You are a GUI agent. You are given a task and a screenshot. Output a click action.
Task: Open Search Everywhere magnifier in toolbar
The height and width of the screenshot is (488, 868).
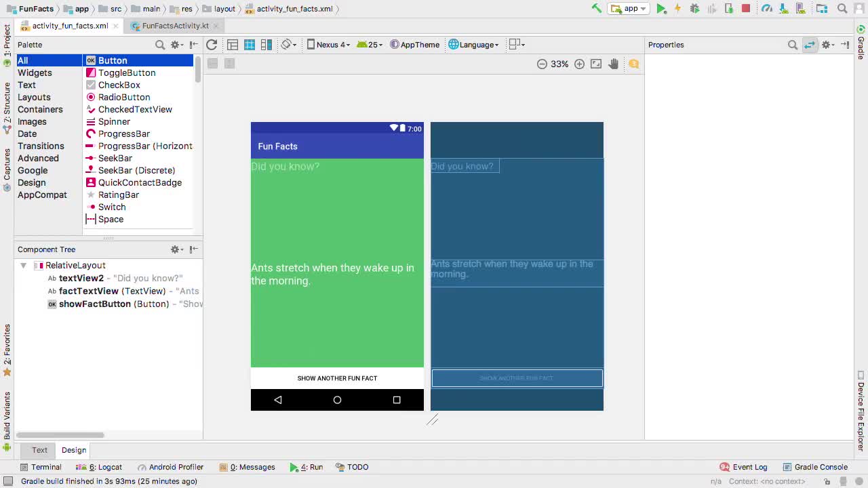point(842,8)
